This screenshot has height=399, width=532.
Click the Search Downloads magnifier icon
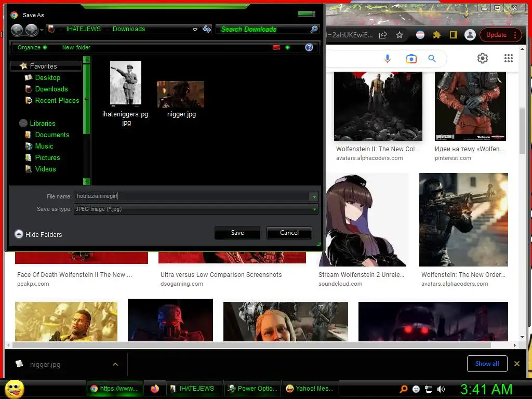tap(314, 29)
